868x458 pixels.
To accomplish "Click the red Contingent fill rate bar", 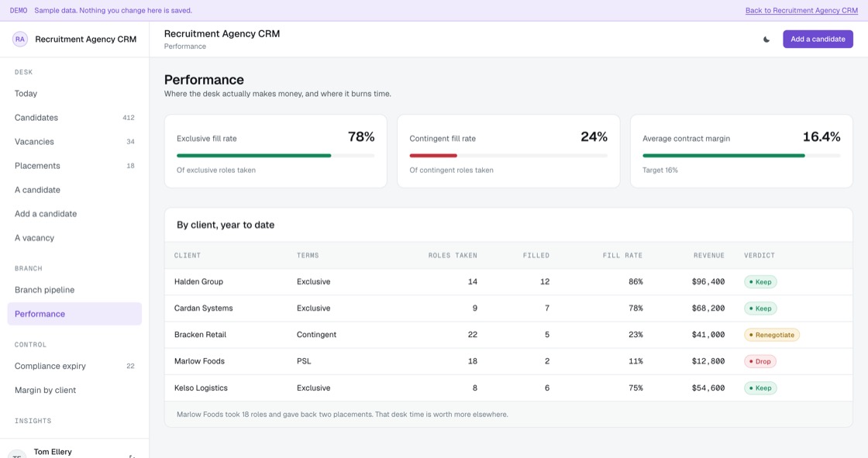I will pos(433,156).
